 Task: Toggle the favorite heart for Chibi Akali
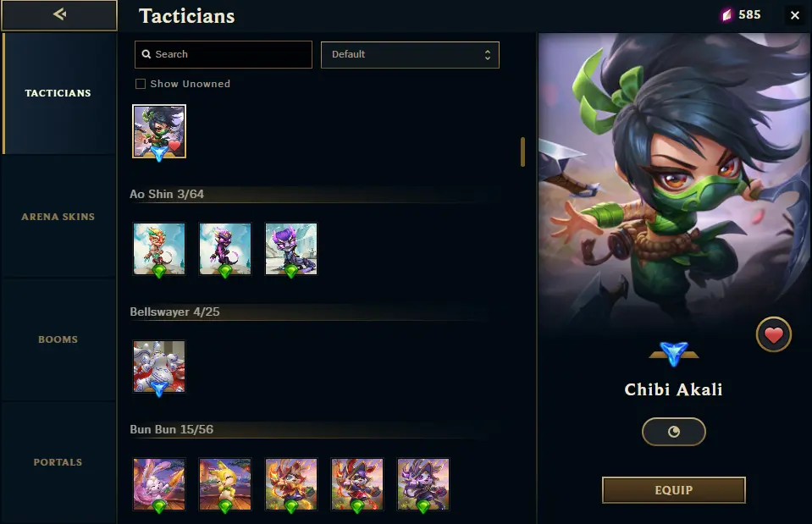tap(774, 334)
